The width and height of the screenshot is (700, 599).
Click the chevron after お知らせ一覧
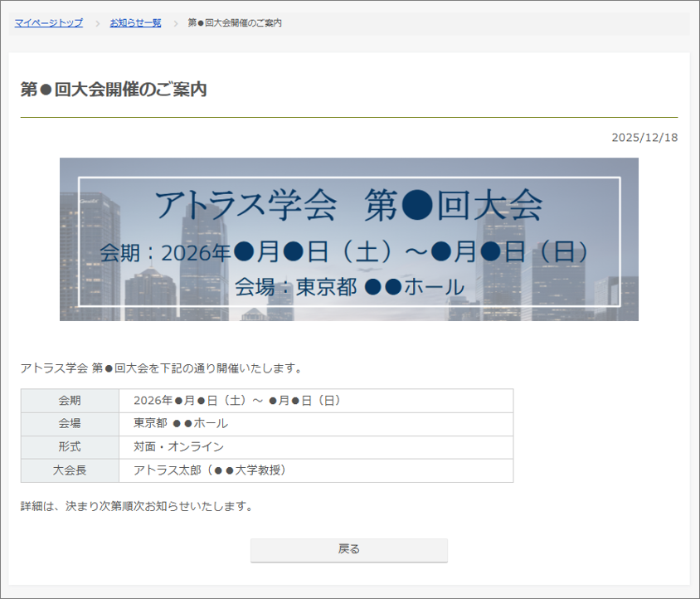pos(175,23)
